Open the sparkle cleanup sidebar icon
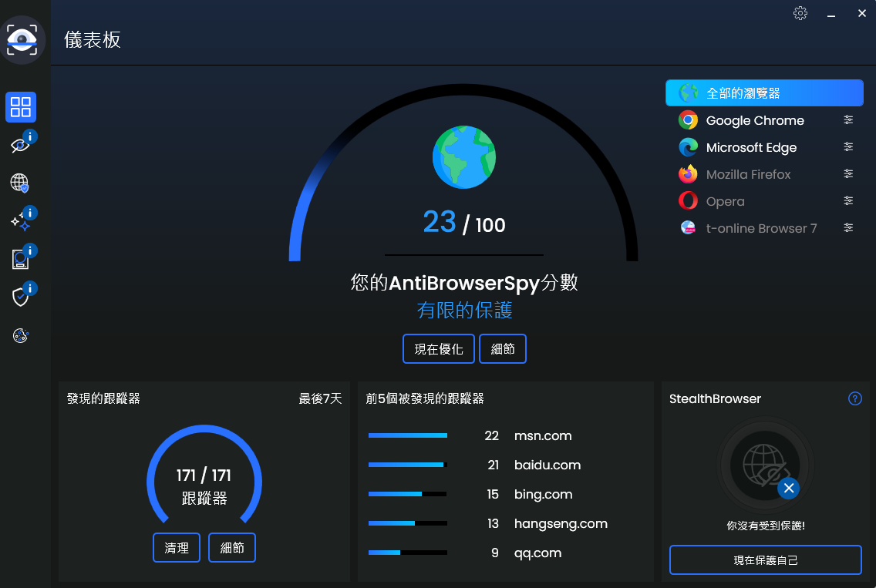Image resolution: width=876 pixels, height=588 pixels. [x=21, y=221]
